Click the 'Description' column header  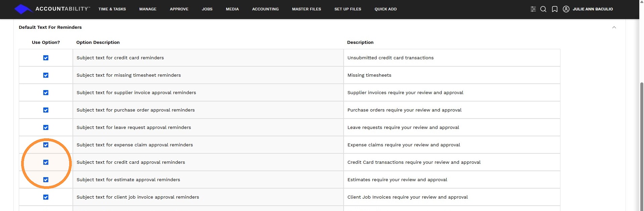pos(360,43)
